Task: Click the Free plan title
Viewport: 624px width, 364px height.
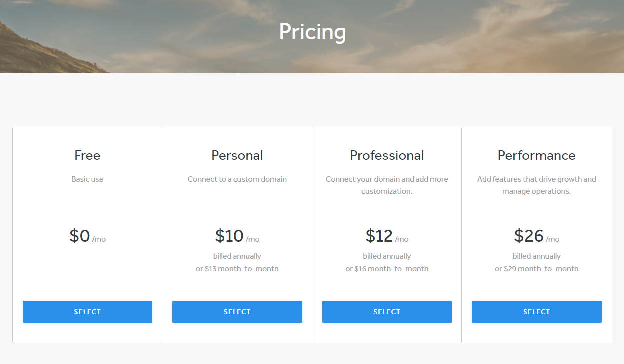Action: pos(87,155)
